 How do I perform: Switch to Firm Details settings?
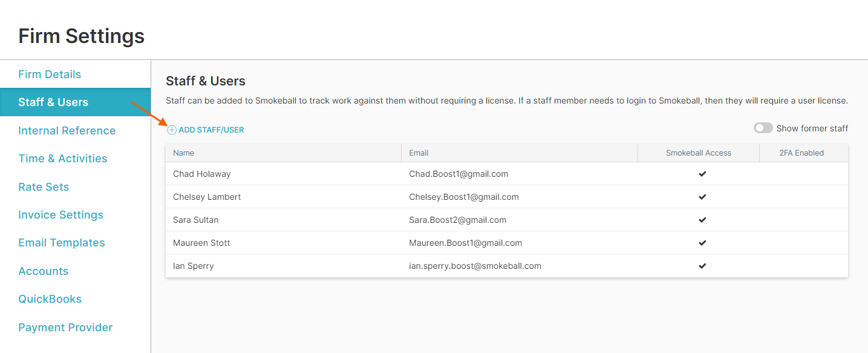[50, 74]
